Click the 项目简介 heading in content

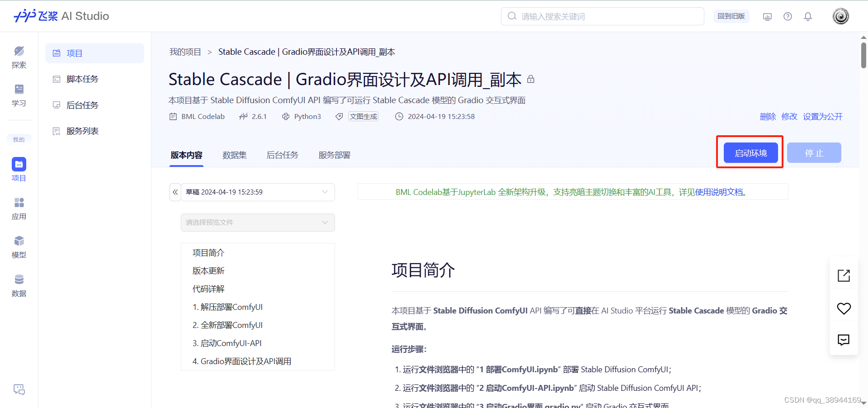click(423, 270)
